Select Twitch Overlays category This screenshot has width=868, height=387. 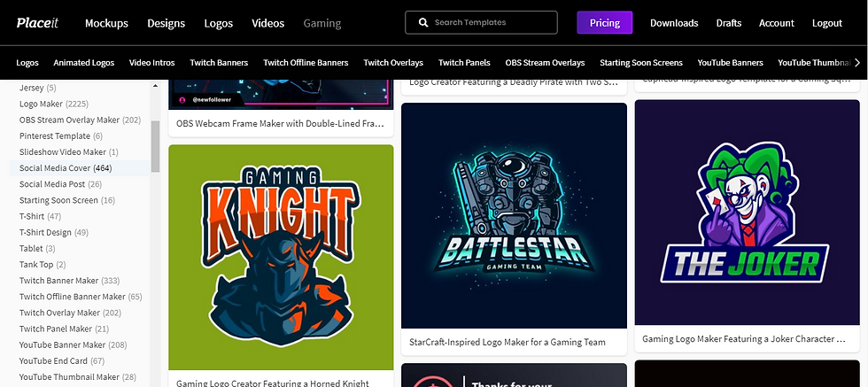click(x=393, y=63)
